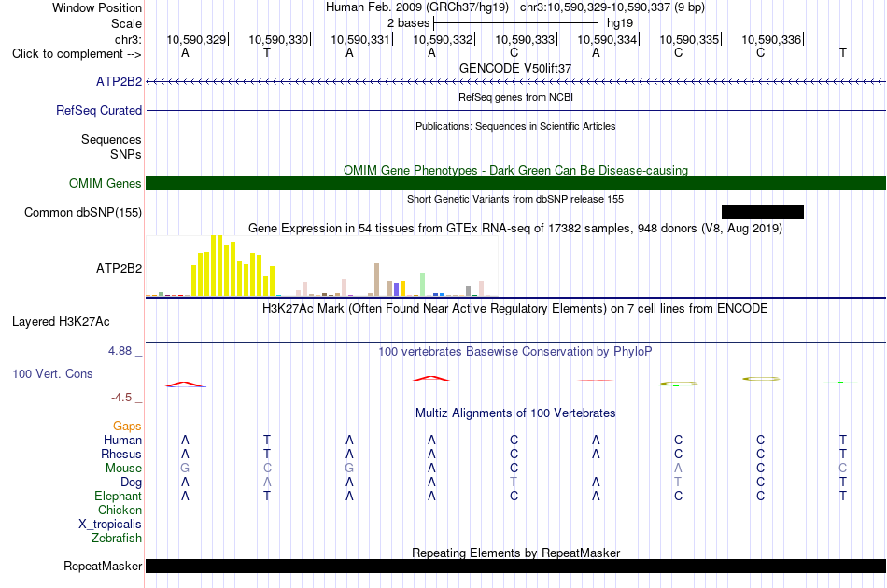Click the Rhesus species label

pyautogui.click(x=121, y=454)
